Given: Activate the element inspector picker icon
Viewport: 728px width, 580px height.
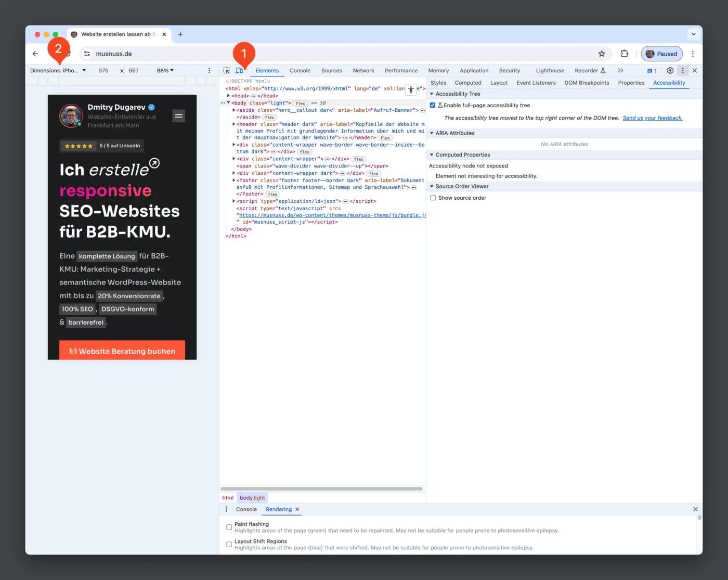Looking at the screenshot, I should (227, 71).
